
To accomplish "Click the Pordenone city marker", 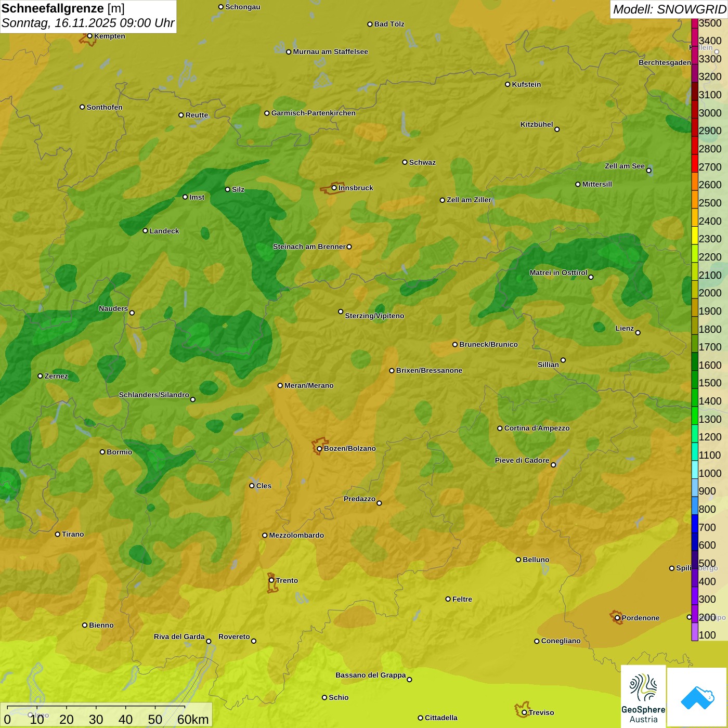I will pyautogui.click(x=617, y=618).
